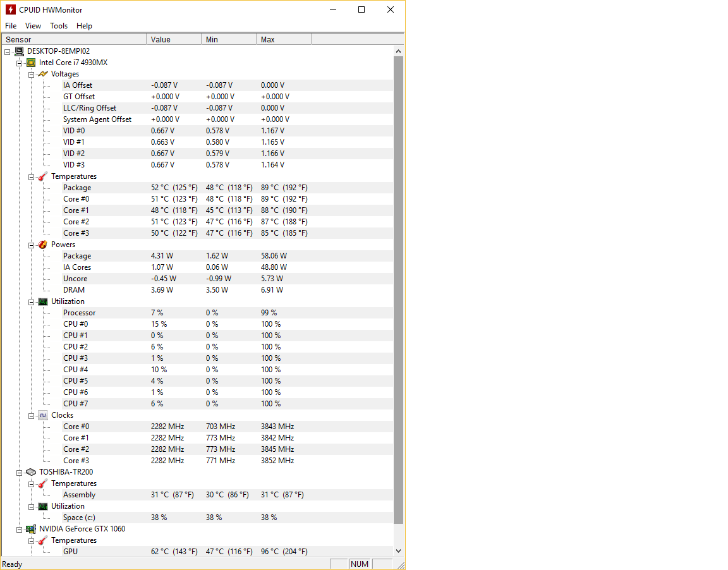Click the Voltages lightning icon
The height and width of the screenshot is (570, 728).
(43, 74)
